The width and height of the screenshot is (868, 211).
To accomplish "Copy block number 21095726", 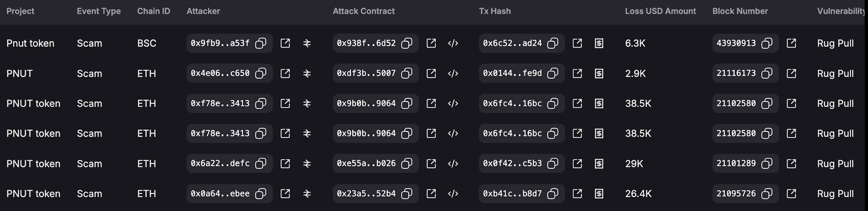I will pos(767,194).
